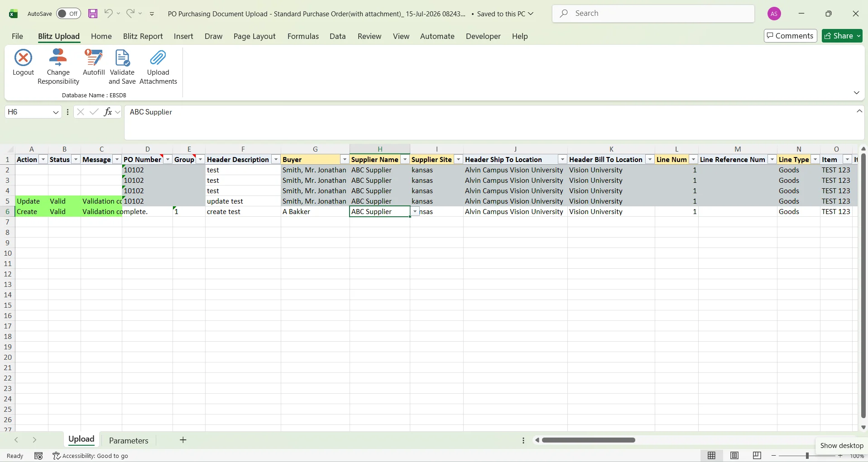Collapse the formula bar

(859, 111)
